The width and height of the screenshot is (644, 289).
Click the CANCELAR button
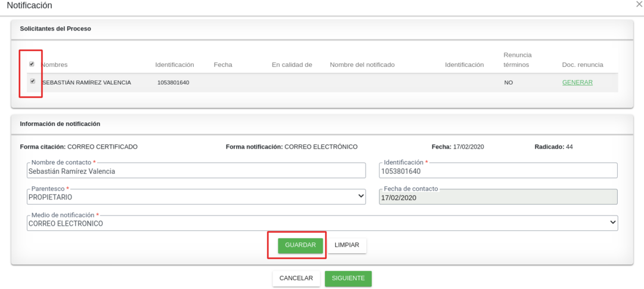[296, 278]
